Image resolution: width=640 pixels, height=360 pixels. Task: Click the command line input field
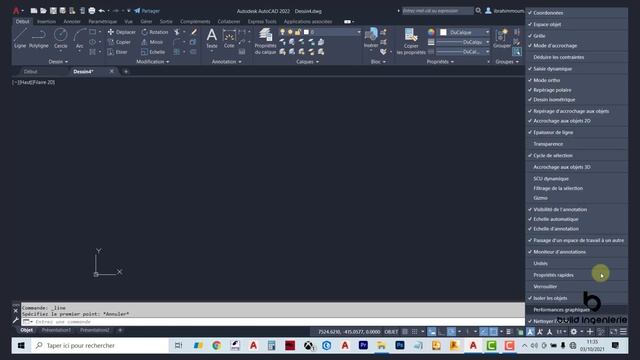273,322
